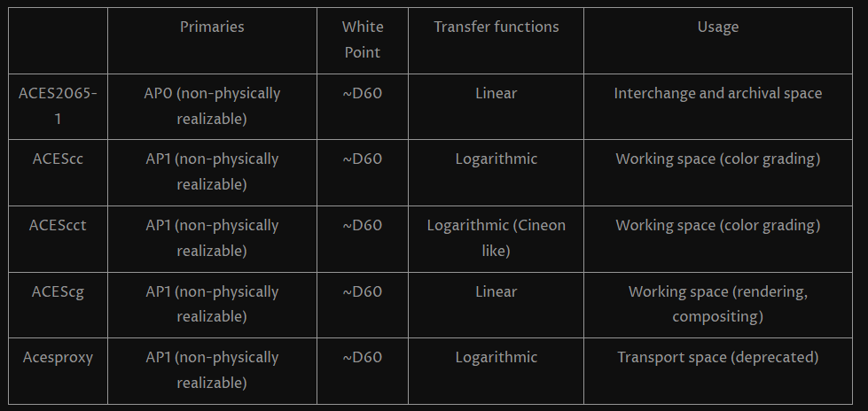Select the Logarithmic cell in Acesproxy row
The image size is (868, 411).
pyautogui.click(x=496, y=358)
